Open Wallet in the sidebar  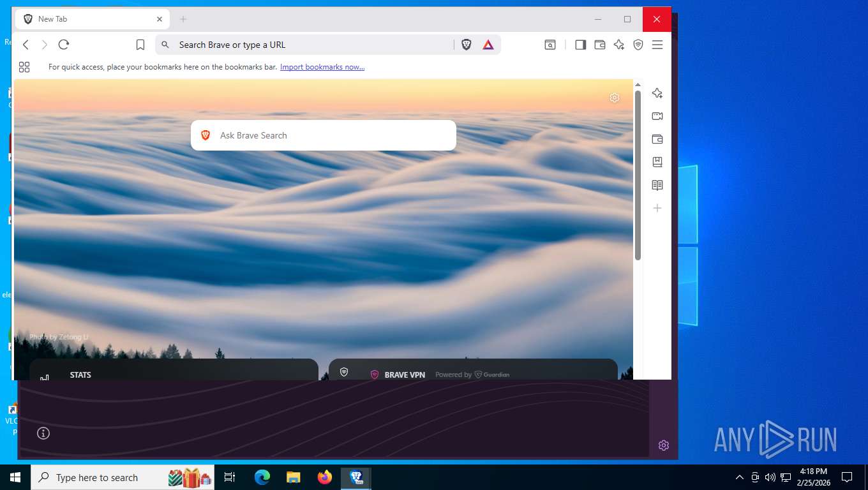tap(657, 139)
